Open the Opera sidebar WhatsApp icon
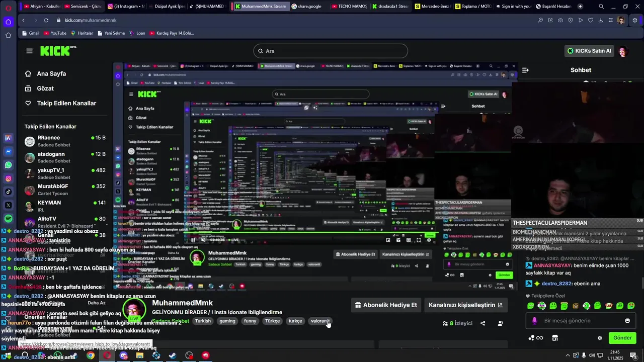644x362 pixels. (8, 165)
